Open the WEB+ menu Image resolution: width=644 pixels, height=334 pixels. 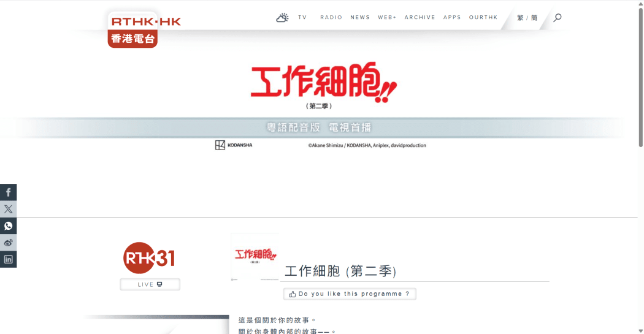(x=387, y=17)
